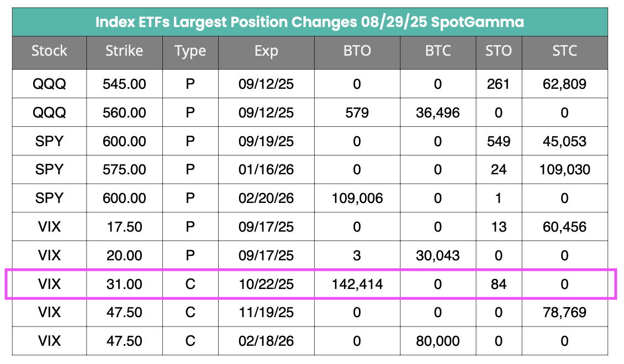Click the BTC column header
This screenshot has width=624, height=364.
pos(438,51)
